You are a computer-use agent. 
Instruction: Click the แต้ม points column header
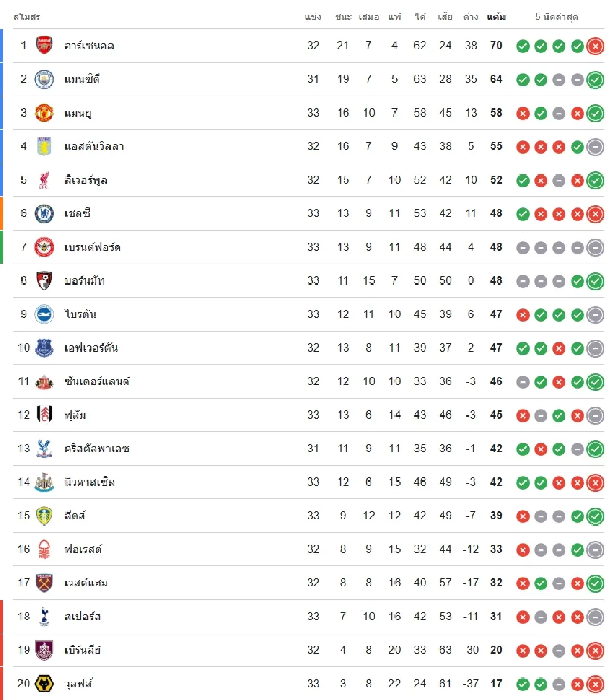click(496, 17)
